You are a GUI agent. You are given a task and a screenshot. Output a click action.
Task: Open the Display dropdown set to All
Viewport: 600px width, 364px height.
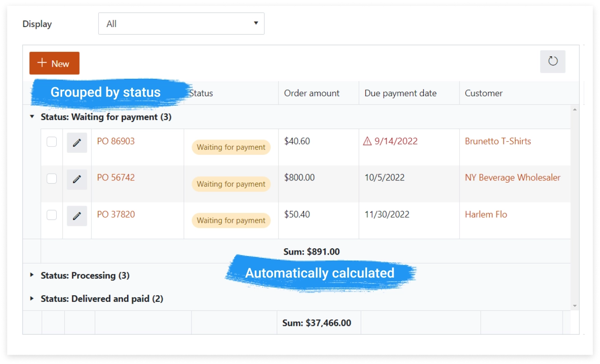click(x=181, y=24)
